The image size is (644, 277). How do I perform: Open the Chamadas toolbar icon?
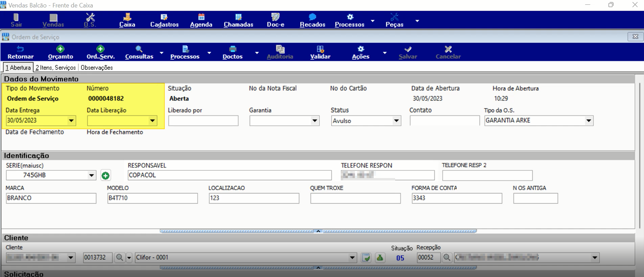click(x=238, y=17)
